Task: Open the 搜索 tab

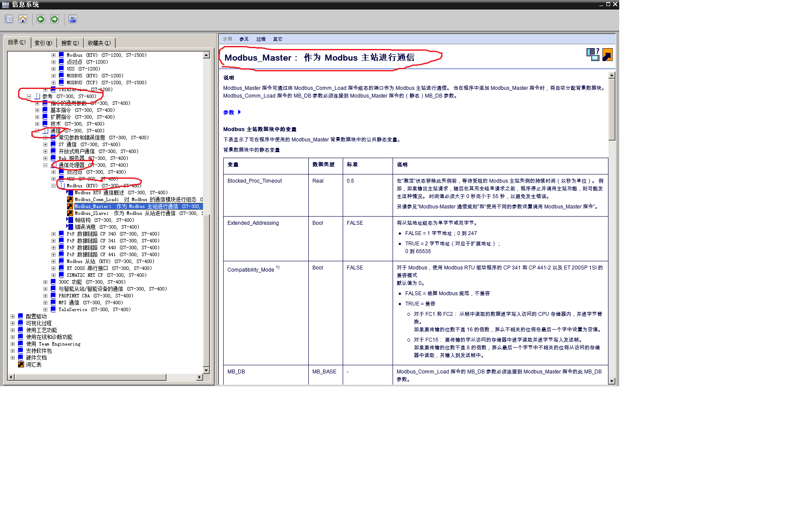Action: [x=70, y=43]
